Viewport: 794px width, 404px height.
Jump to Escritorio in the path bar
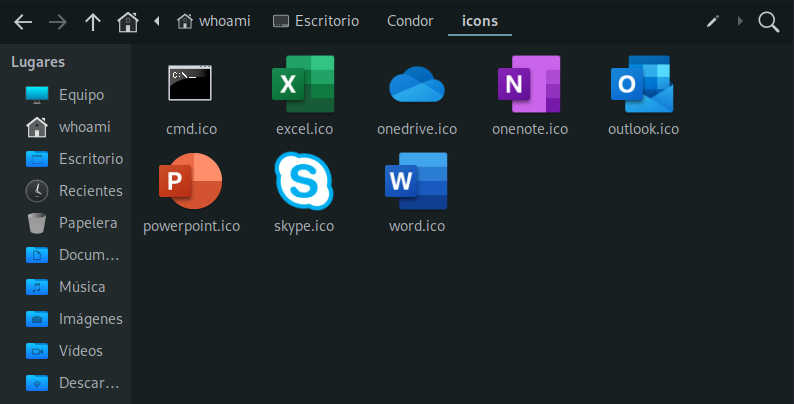[316, 21]
